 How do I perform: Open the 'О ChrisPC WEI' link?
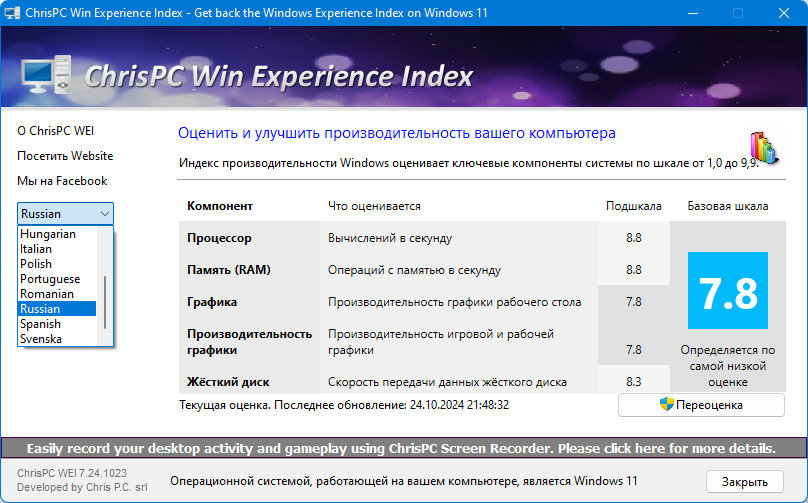click(x=56, y=131)
